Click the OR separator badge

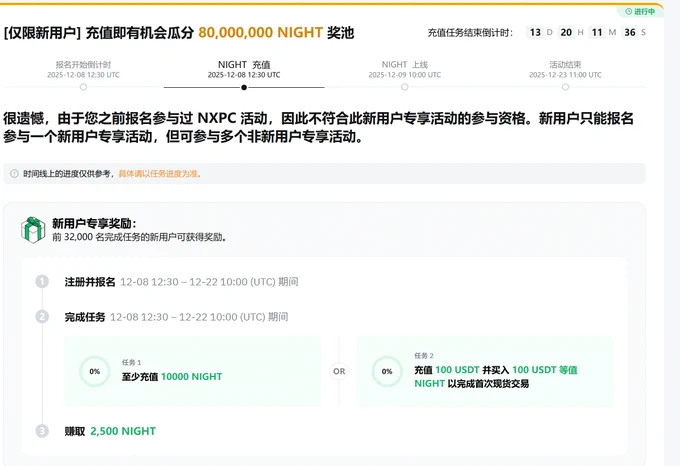tap(339, 371)
